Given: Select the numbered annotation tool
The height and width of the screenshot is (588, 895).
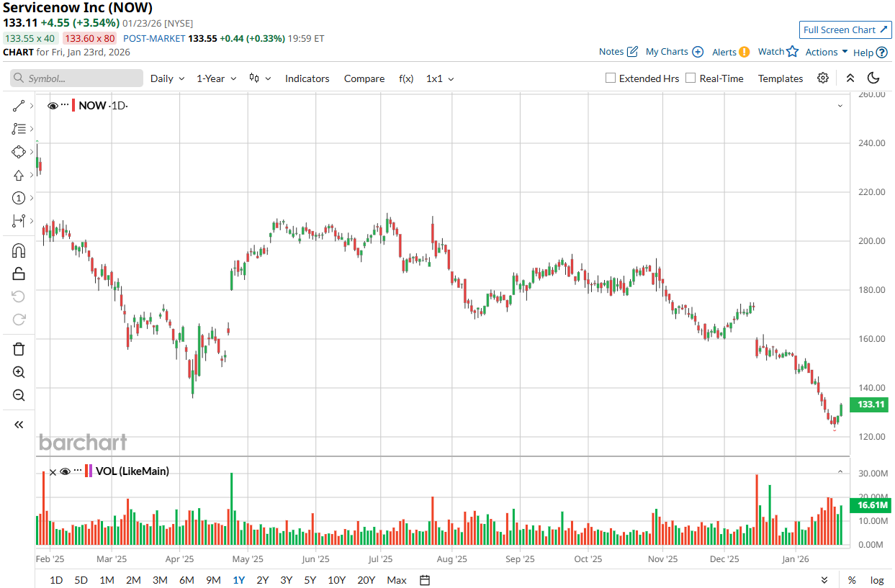Looking at the screenshot, I should tap(19, 198).
